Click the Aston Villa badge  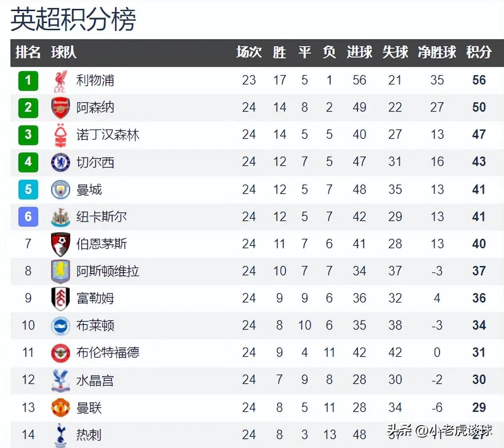60,271
